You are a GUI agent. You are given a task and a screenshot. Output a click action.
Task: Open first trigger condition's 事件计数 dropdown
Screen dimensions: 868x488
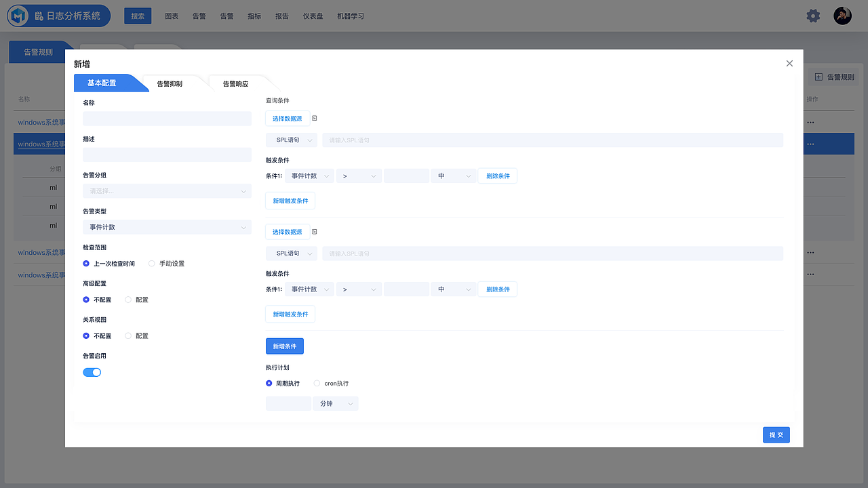click(309, 176)
